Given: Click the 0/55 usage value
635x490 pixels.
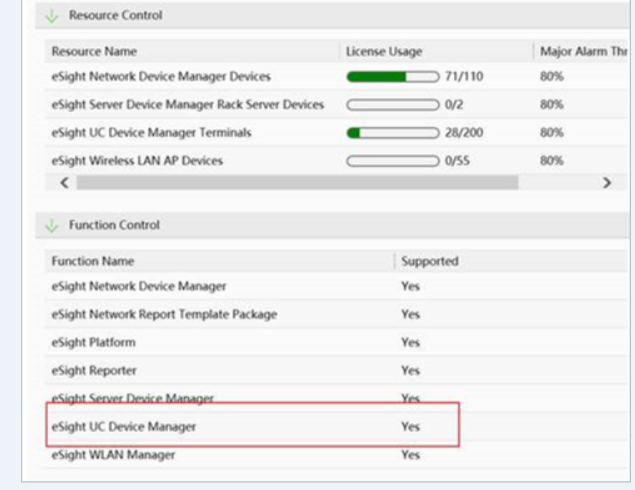Looking at the screenshot, I should [x=457, y=161].
